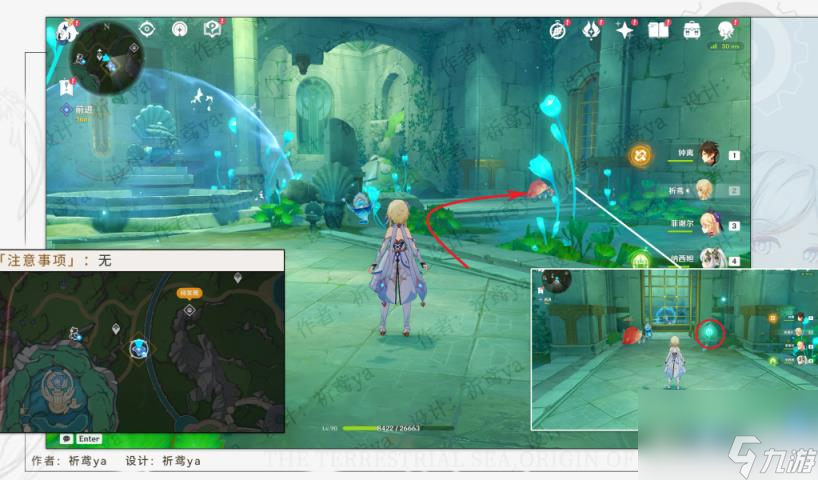Image resolution: width=818 pixels, height=480 pixels.
Task: Click the circled green orb in the inset screenshot
Action: tap(709, 332)
